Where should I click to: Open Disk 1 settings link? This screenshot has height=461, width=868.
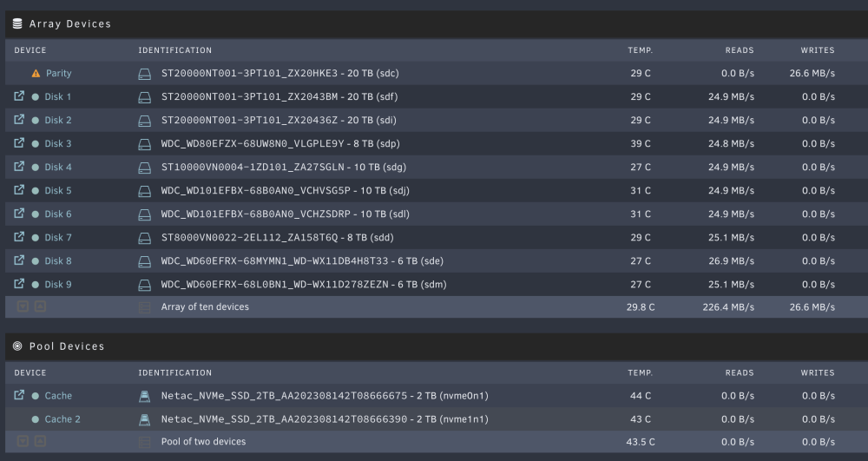click(58, 97)
